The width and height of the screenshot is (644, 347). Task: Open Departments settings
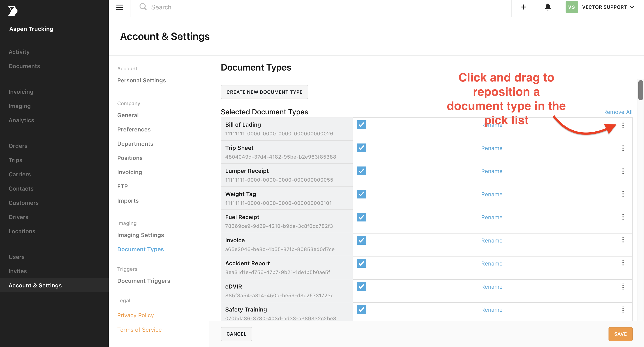click(x=135, y=144)
